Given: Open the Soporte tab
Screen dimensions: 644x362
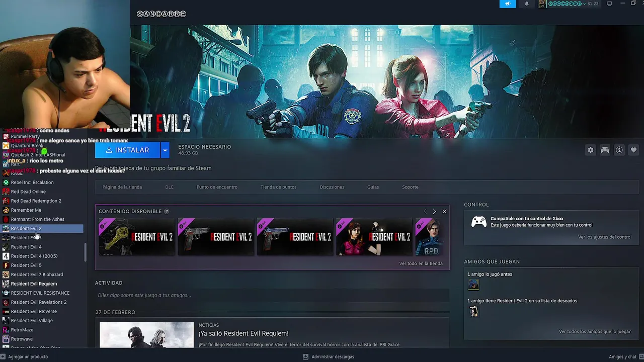Looking at the screenshot, I should click(410, 187).
